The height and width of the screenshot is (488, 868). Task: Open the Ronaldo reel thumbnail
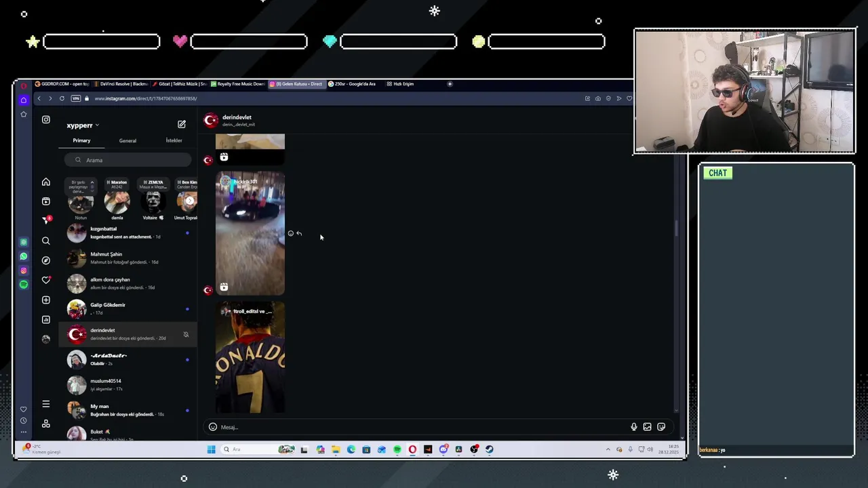[x=250, y=357]
